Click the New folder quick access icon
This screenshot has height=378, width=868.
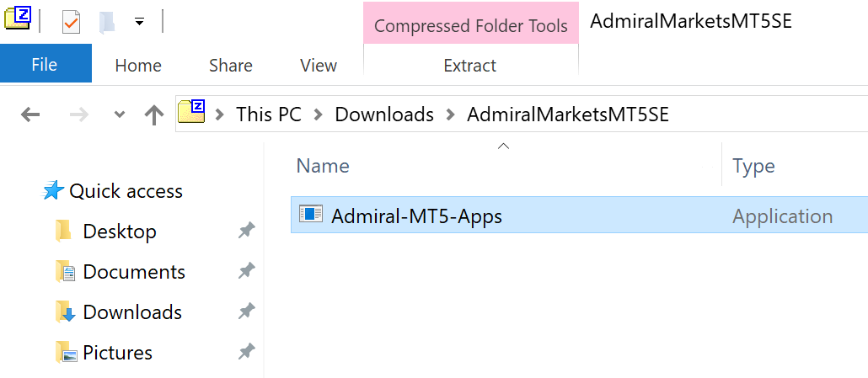(106, 23)
